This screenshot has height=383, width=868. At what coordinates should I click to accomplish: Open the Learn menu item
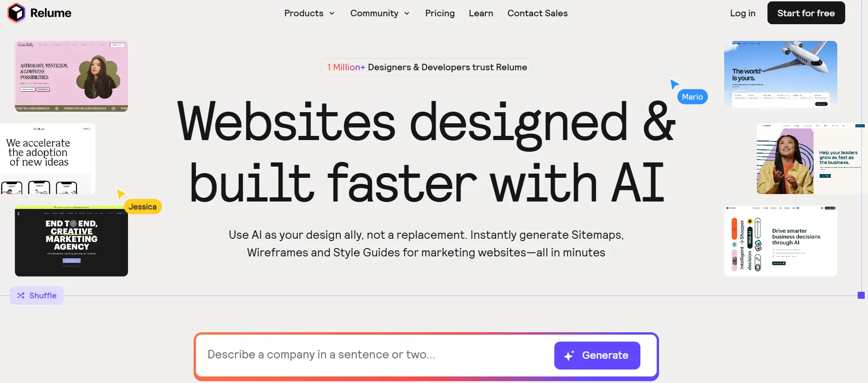[481, 13]
